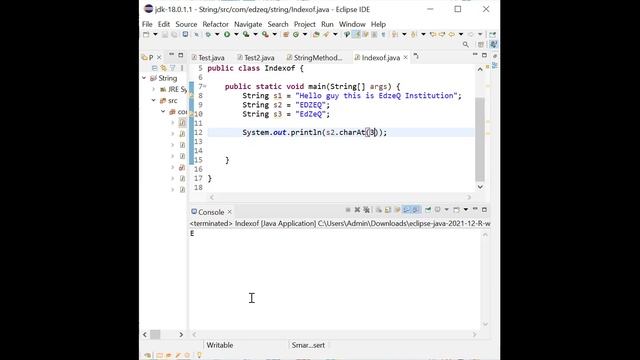
Task: Click the Package Explorer filter icon
Action: [173, 68]
